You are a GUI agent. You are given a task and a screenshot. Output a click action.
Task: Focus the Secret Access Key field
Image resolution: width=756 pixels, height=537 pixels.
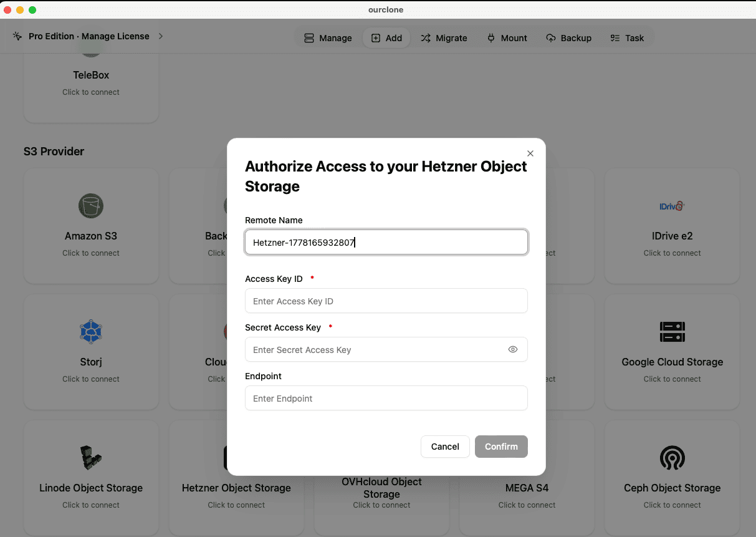pos(386,349)
